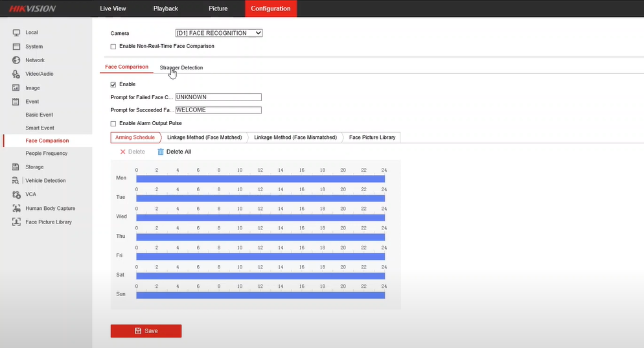
Task: Click the Delete All trash icon
Action: [161, 152]
